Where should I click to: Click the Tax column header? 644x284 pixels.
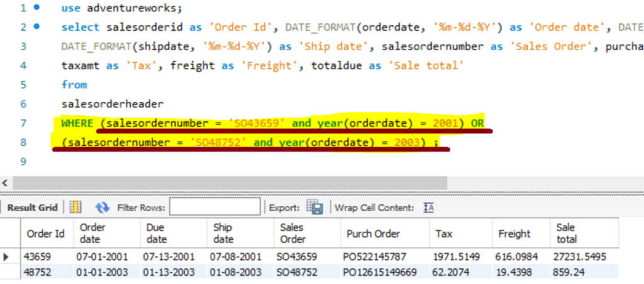[x=461, y=234]
